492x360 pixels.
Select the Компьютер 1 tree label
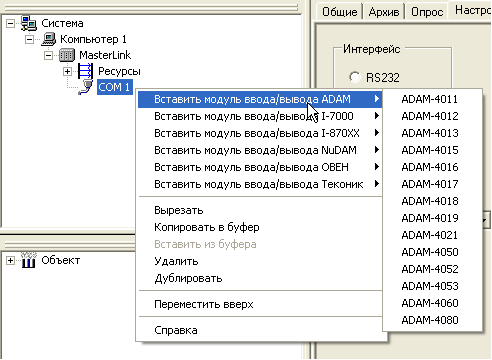point(93,39)
